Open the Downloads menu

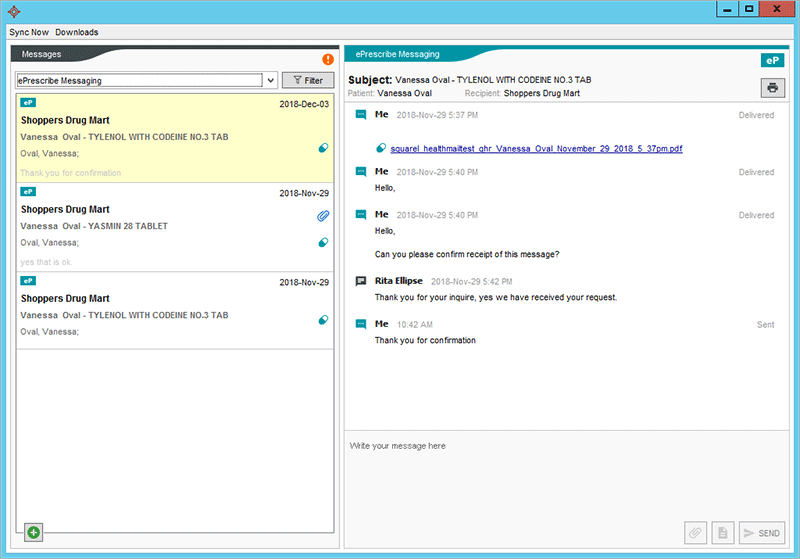[77, 32]
